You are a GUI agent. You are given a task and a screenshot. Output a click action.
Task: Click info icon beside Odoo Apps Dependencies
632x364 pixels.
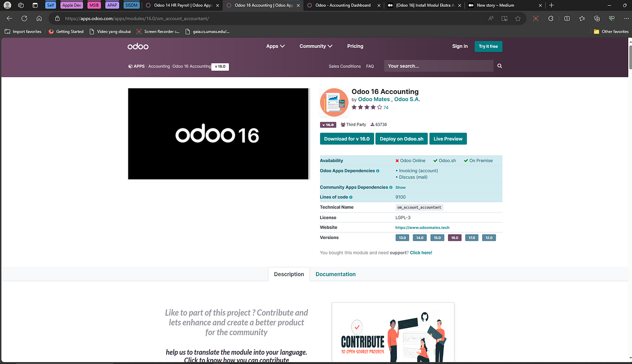click(x=377, y=171)
